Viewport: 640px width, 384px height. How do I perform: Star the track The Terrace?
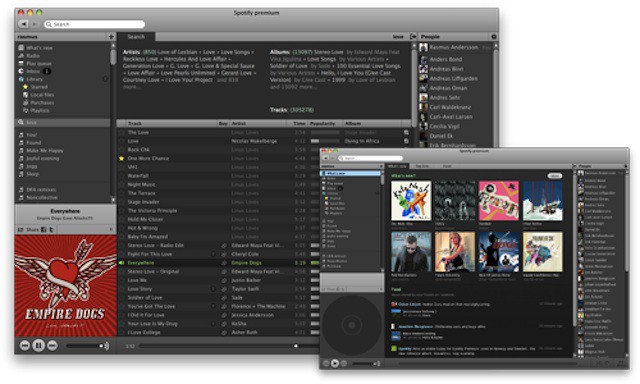point(121,193)
